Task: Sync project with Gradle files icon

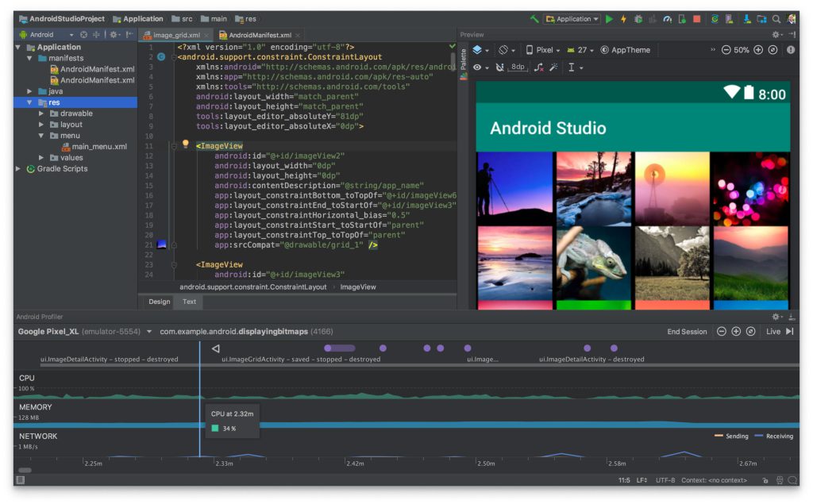Action: click(715, 19)
